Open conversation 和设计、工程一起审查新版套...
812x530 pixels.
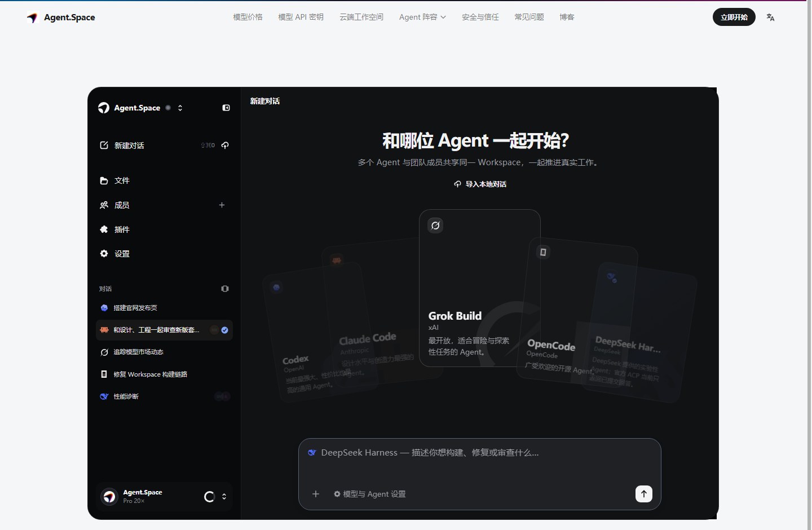164,330
